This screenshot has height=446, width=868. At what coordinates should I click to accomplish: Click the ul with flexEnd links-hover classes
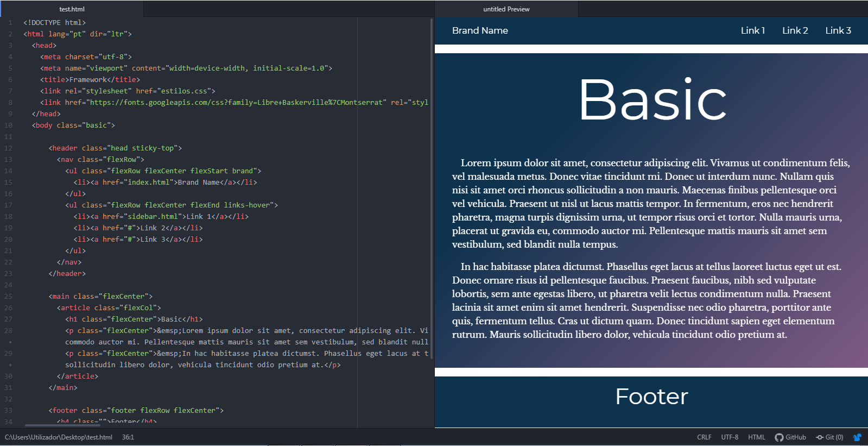(172, 205)
